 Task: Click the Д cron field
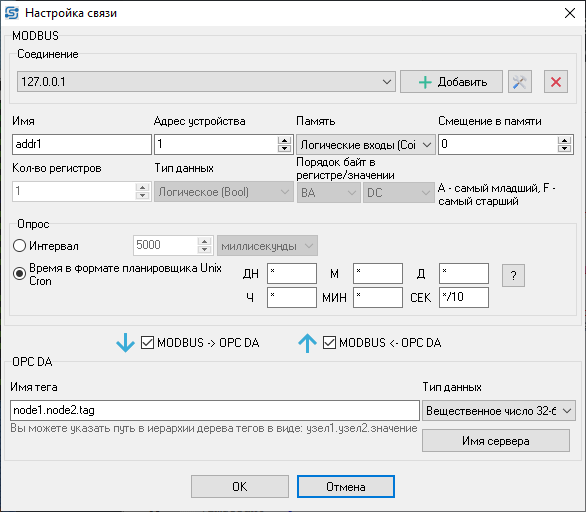coord(464,274)
